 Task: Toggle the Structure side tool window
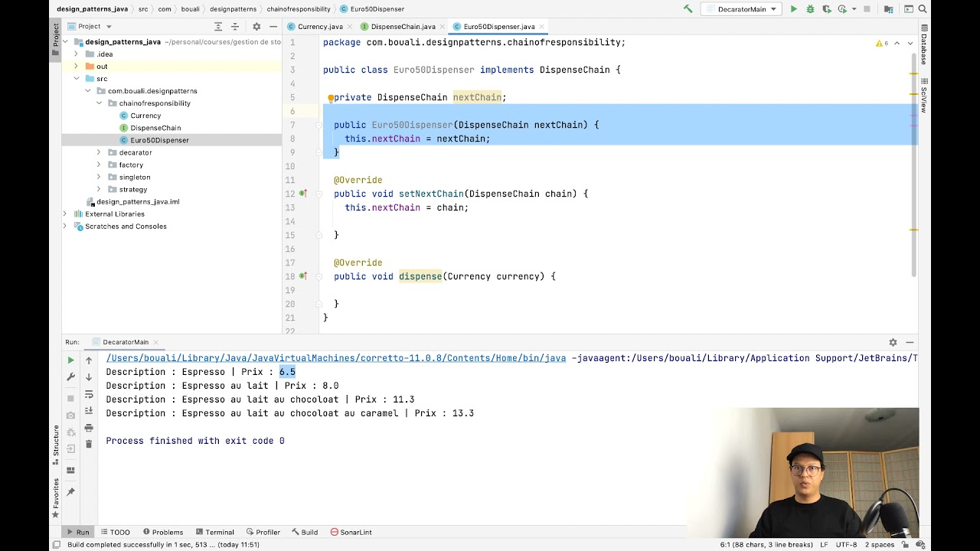[56, 445]
